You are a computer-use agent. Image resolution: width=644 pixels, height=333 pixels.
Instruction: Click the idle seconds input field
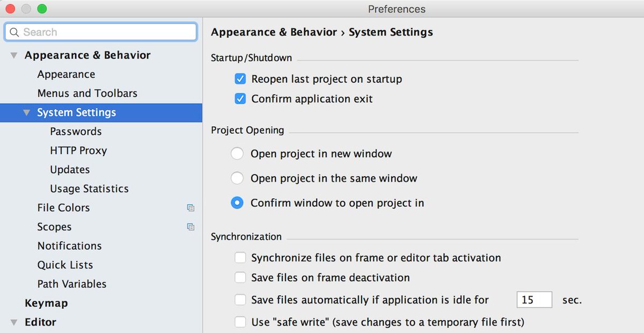pyautogui.click(x=534, y=300)
